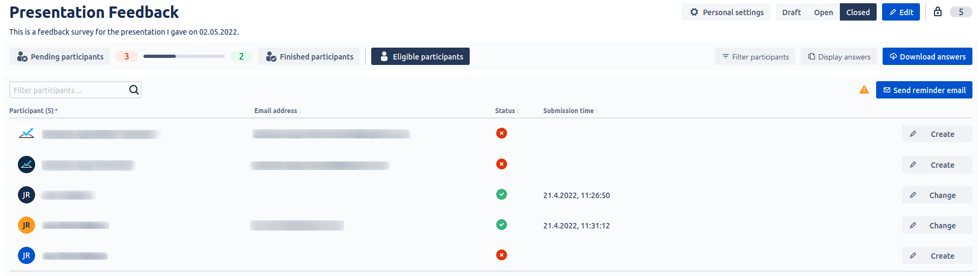Click the orange warning triangle icon
The image size is (980, 276).
[864, 90]
